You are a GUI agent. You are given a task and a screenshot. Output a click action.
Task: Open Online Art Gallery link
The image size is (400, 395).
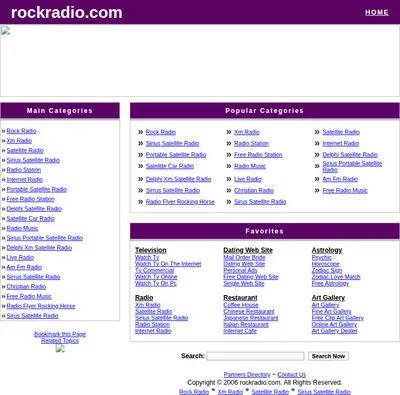pos(334,325)
